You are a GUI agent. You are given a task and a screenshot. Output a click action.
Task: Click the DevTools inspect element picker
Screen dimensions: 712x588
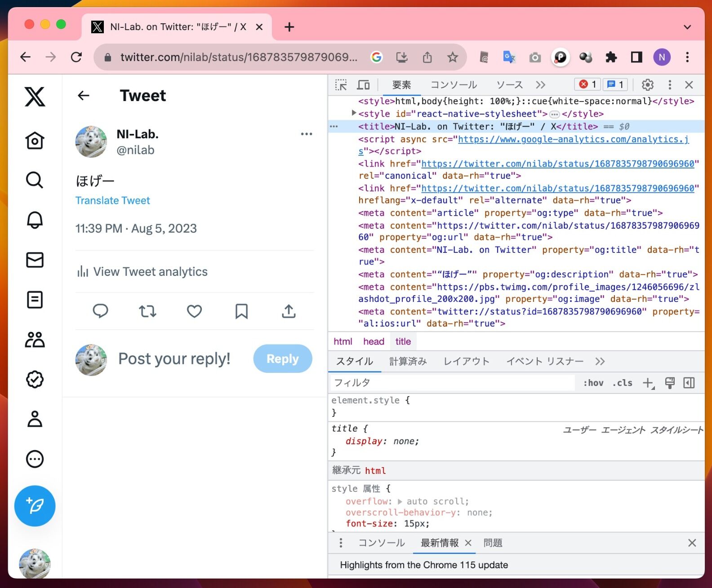[341, 85]
